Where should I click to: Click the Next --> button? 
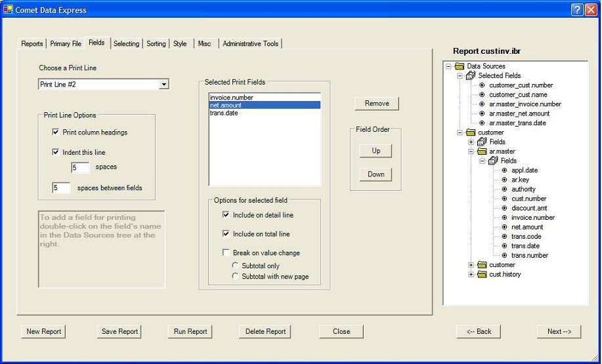coord(559,331)
